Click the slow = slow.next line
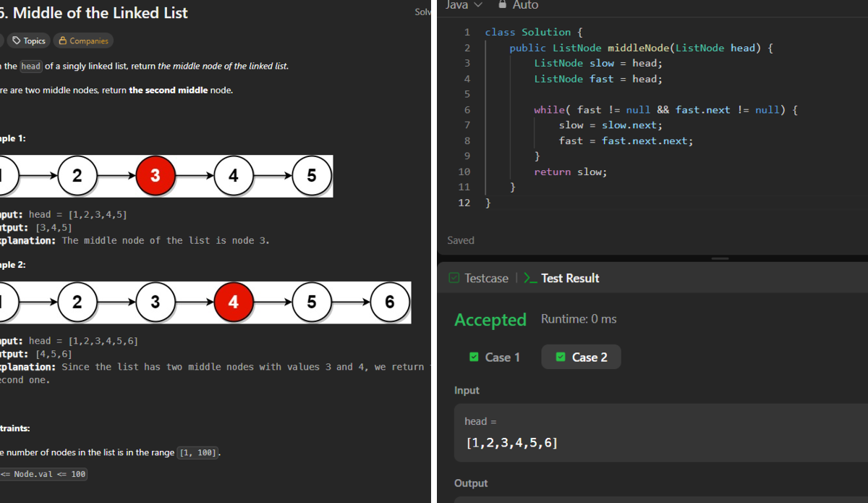 coord(610,125)
